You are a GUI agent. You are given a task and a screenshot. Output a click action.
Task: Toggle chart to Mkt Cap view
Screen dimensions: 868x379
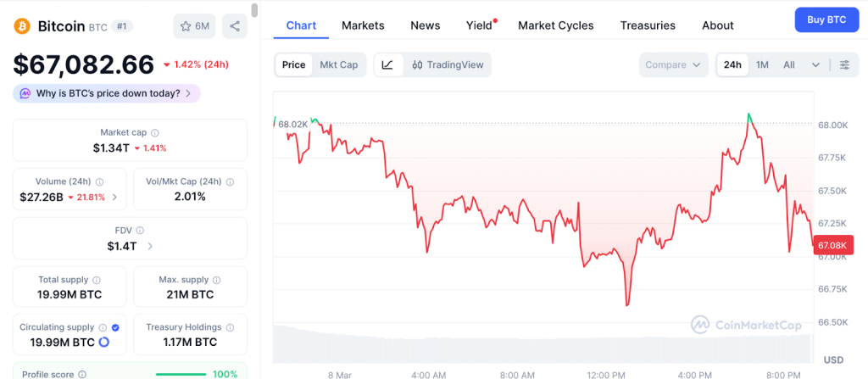pos(338,65)
